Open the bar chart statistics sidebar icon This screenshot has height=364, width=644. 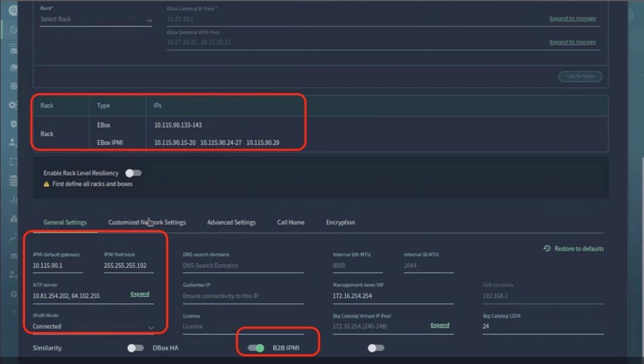[13, 199]
